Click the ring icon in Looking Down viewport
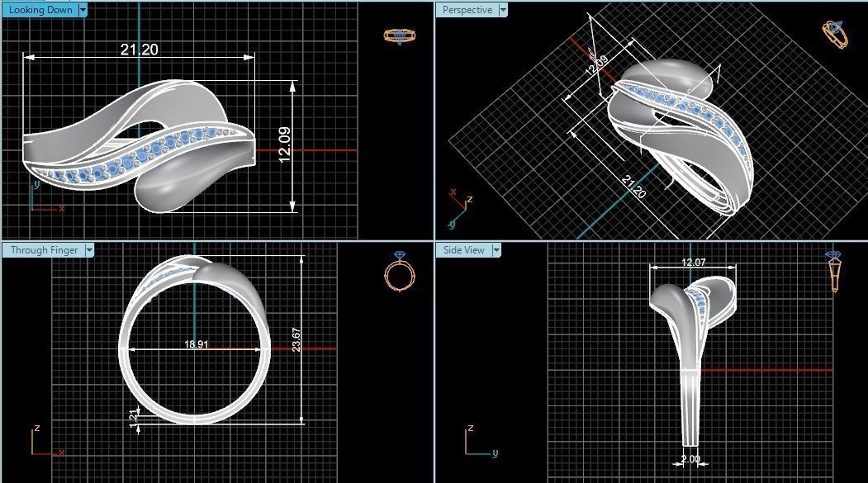This screenshot has width=868, height=483. pos(400,36)
